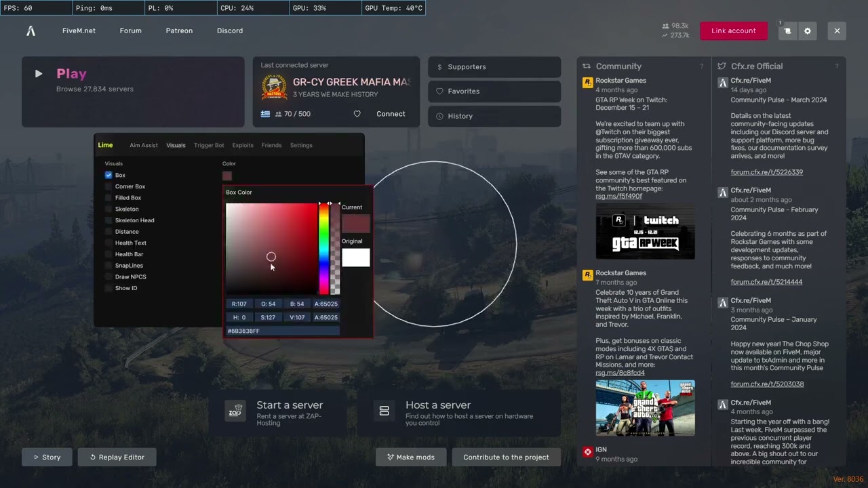
Task: Switch to the Visuals tab
Action: pos(176,145)
